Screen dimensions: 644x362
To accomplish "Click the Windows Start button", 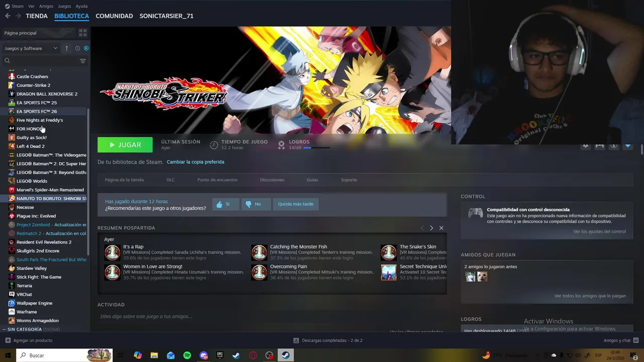I will click(x=8, y=355).
